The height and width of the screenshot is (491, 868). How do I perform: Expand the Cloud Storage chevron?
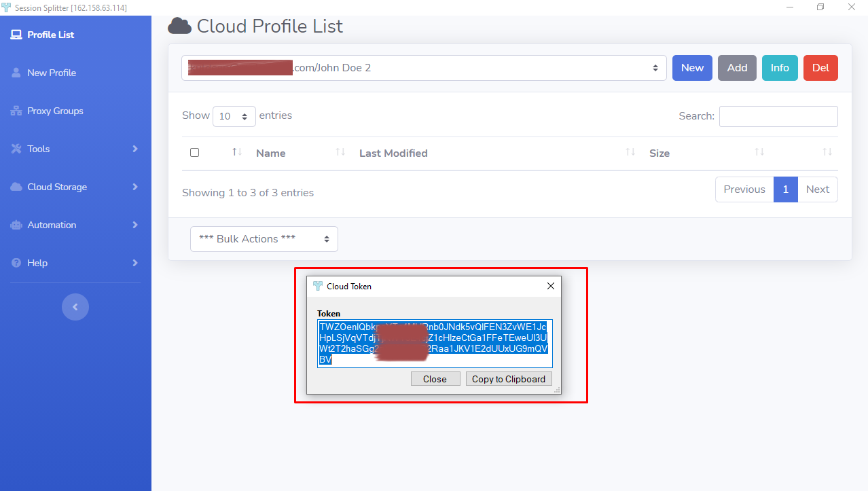(135, 187)
